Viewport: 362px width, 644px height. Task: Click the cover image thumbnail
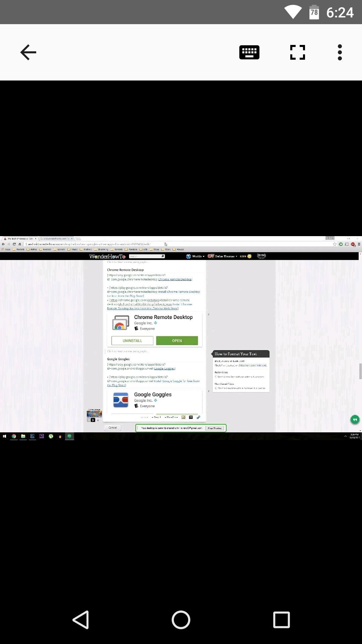click(x=94, y=414)
